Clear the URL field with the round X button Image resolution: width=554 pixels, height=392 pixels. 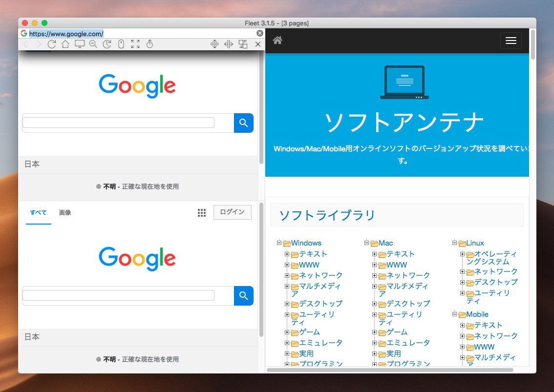[260, 33]
